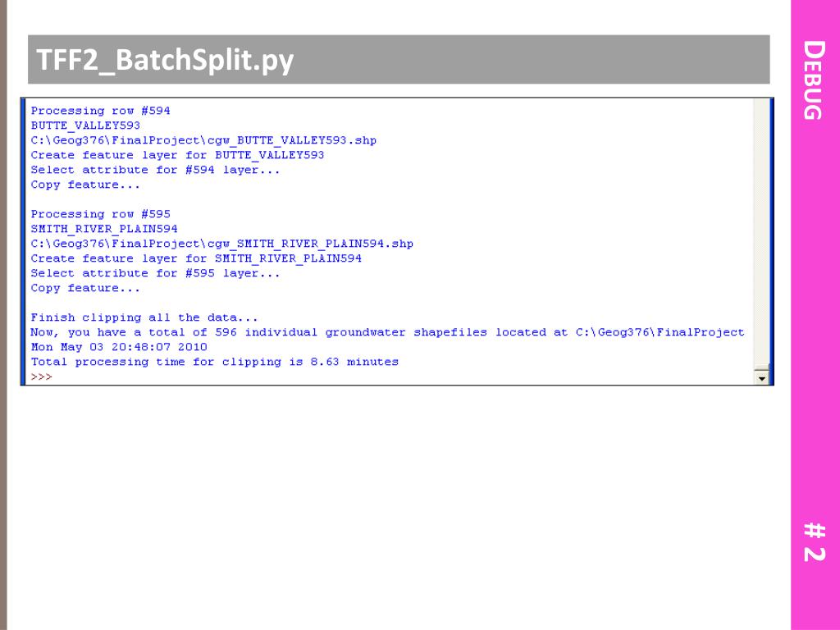840x630 pixels.
Task: Click 'Create feature layer for BUTTE_VALLEY593' line
Action: coord(177,155)
